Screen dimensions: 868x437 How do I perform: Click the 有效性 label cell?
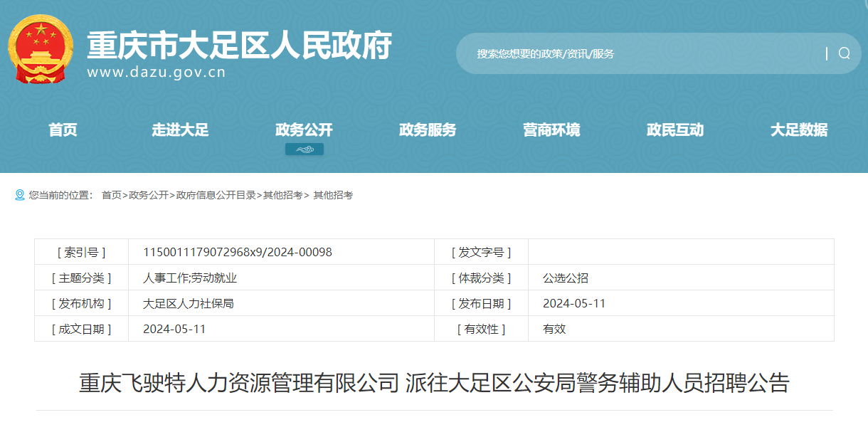pyautogui.click(x=481, y=329)
